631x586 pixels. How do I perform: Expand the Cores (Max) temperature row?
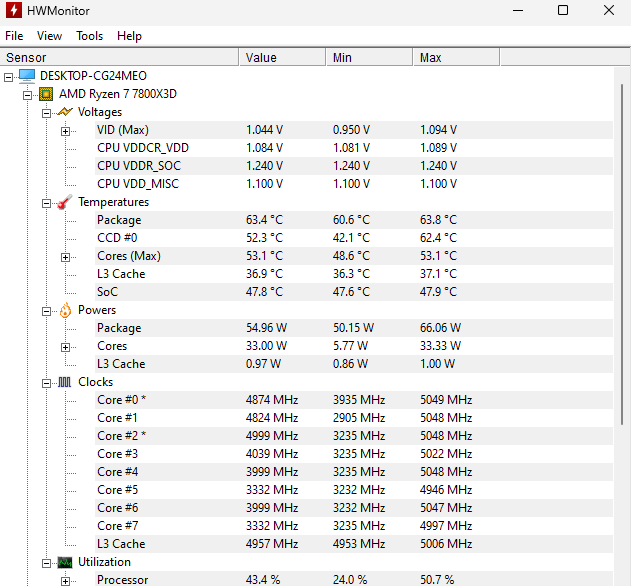65,257
